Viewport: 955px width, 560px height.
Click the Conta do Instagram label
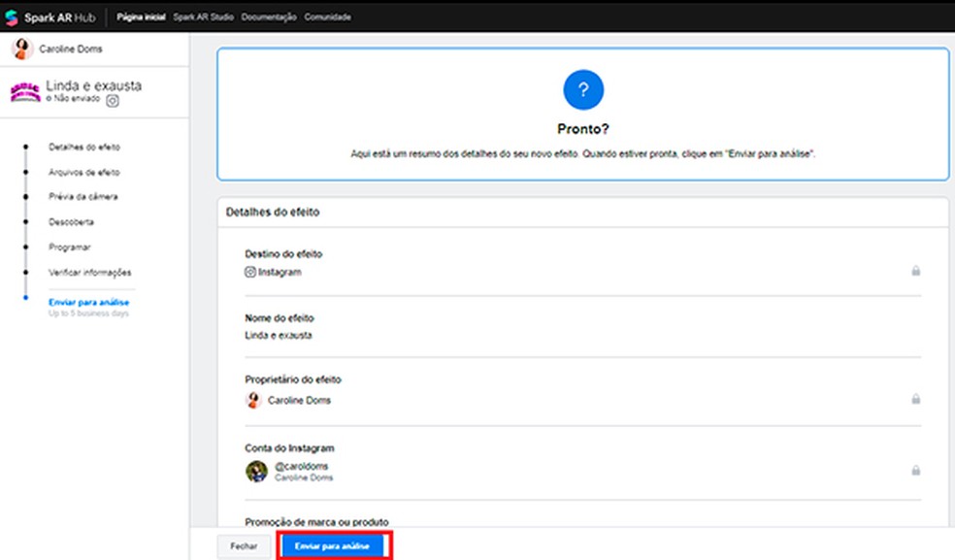289,447
